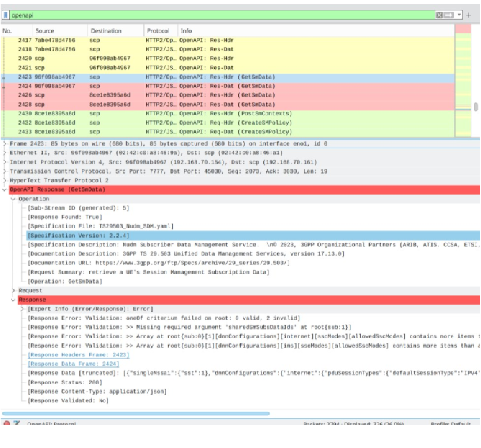
Task: Expand the Transmission Control Protocol layer
Action: pyautogui.click(x=4, y=171)
